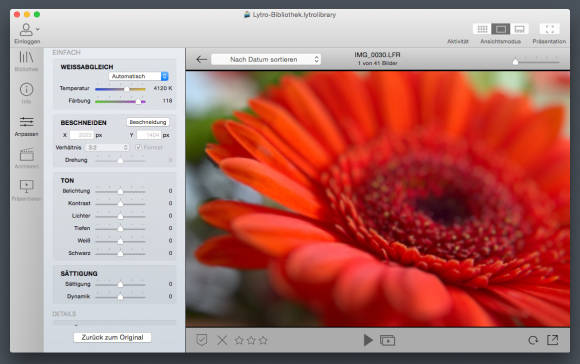
Task: Toggle the Porträt checkbox
Action: tap(138, 147)
